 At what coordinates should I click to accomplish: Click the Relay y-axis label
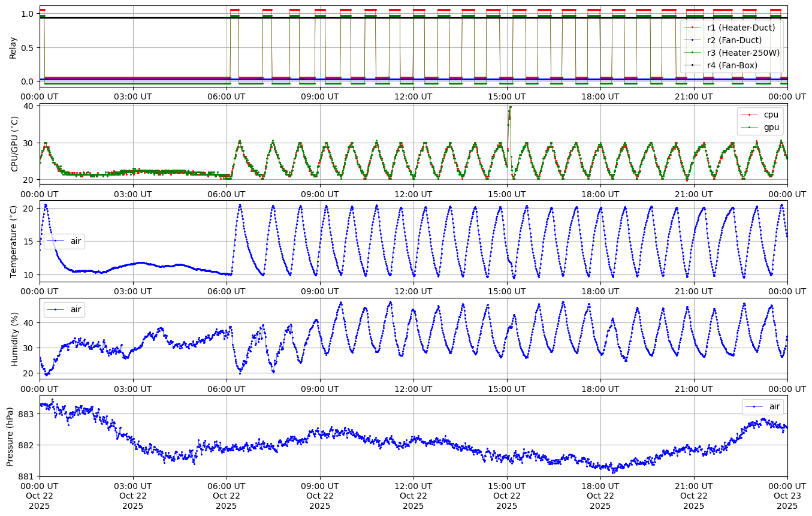point(13,47)
